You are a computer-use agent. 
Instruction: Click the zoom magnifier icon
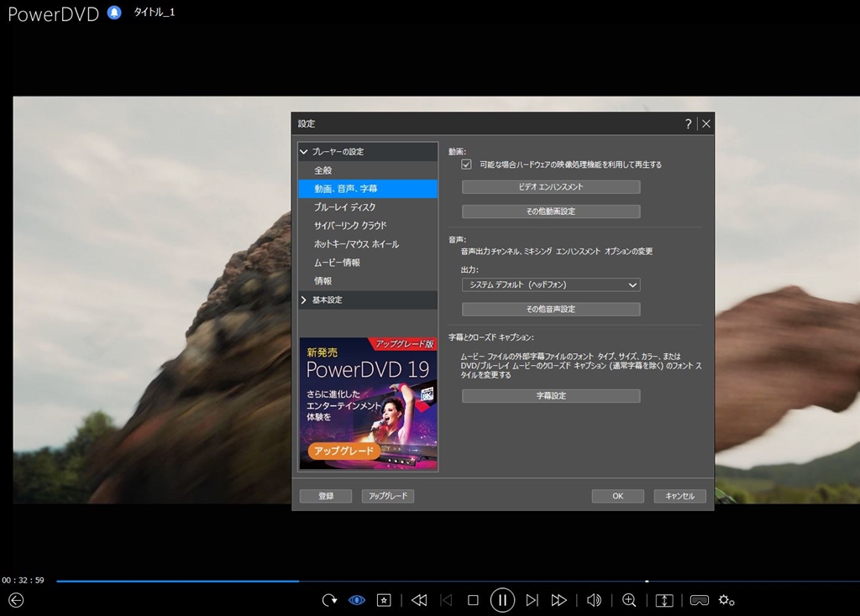[x=629, y=600]
